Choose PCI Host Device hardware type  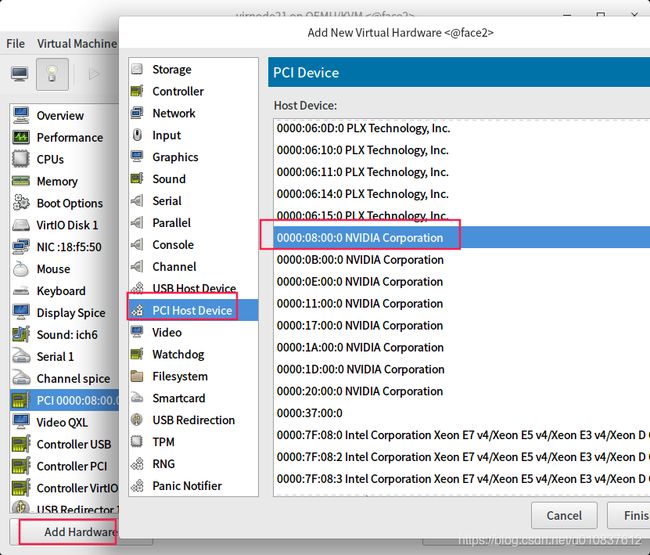193,310
